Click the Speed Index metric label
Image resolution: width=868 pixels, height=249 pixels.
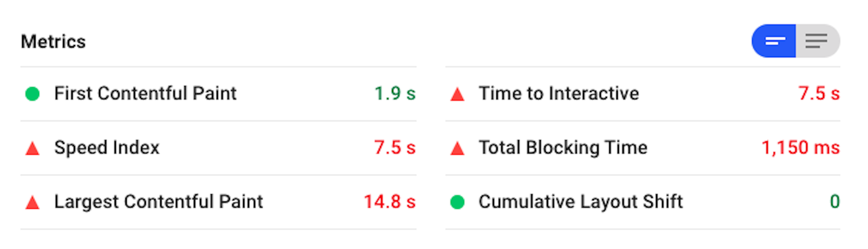point(107,148)
